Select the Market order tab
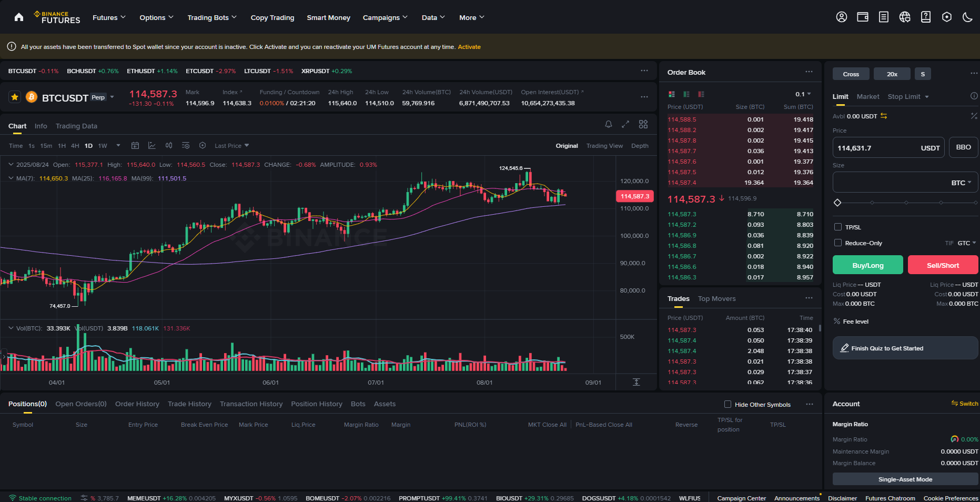The image size is (980, 502). pyautogui.click(x=868, y=97)
